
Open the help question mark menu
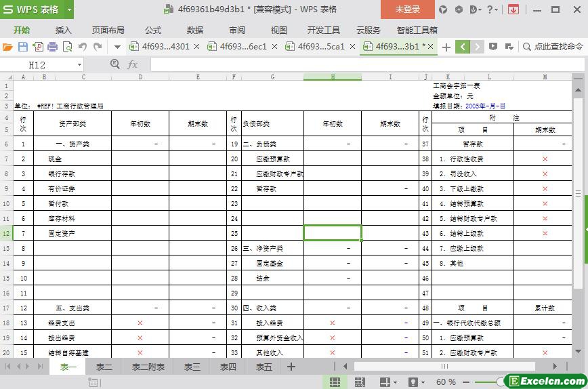click(x=492, y=9)
